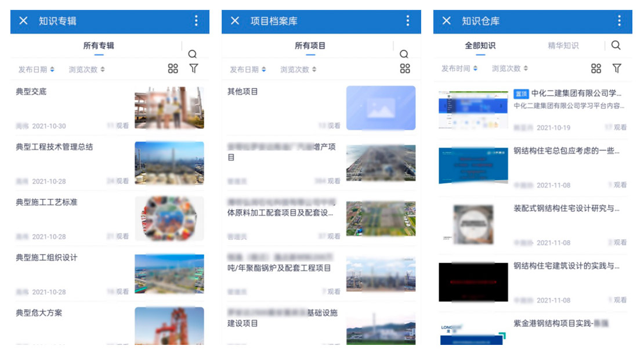644x360 pixels.
Task: Click search icon in 项目档案库 panel
Action: click(404, 54)
